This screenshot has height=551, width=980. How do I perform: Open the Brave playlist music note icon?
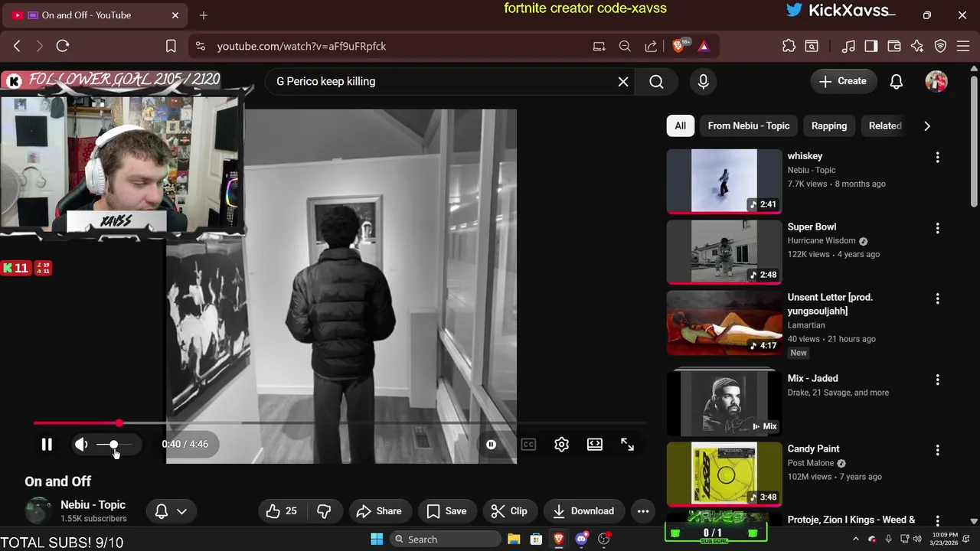(x=848, y=46)
